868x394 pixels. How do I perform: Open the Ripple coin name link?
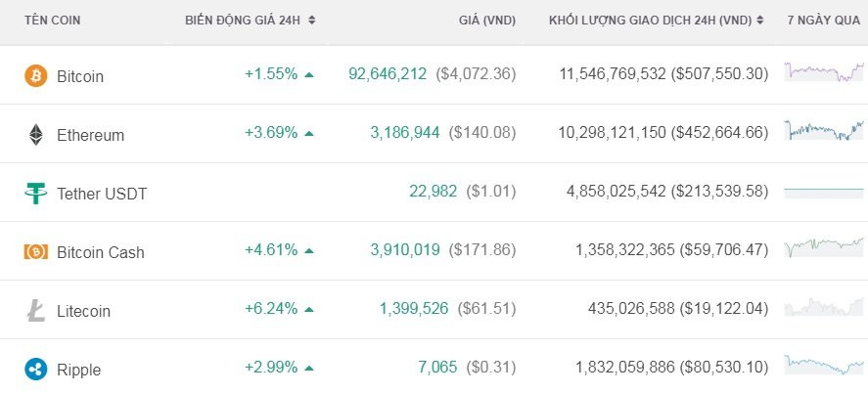coord(78,370)
